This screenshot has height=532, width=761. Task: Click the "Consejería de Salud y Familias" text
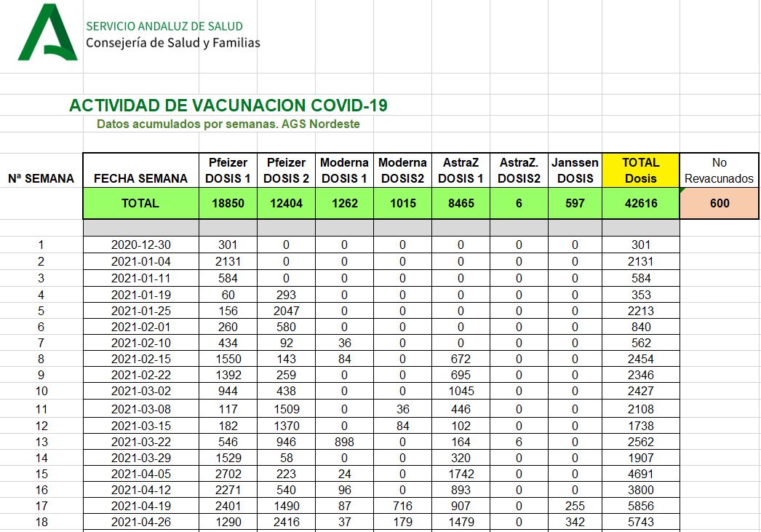pyautogui.click(x=172, y=43)
